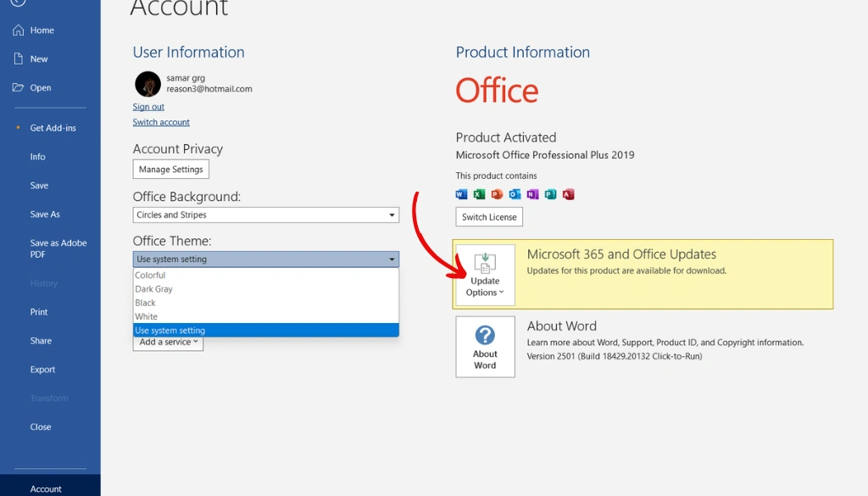
Task: Click Microsoft 365 and Office Updates heading
Action: point(621,254)
